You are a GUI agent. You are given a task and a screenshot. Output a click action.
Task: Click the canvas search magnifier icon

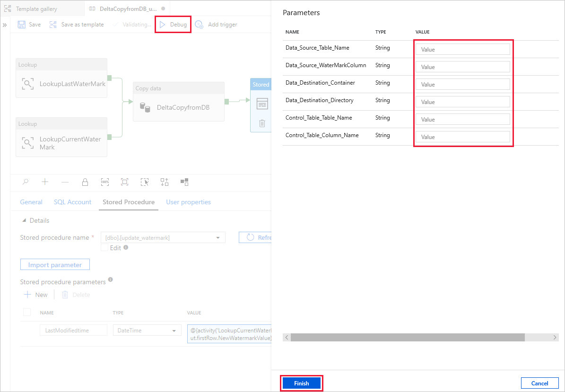pos(25,182)
